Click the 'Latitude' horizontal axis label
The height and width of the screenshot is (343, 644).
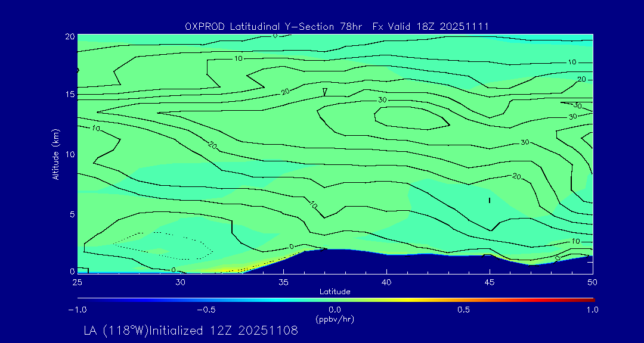click(x=335, y=291)
